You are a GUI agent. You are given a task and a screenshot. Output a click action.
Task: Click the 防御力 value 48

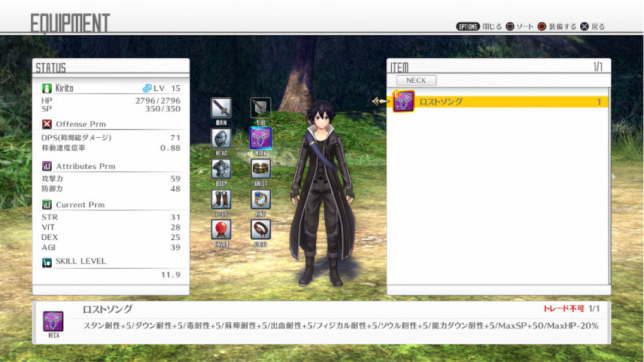[175, 189]
